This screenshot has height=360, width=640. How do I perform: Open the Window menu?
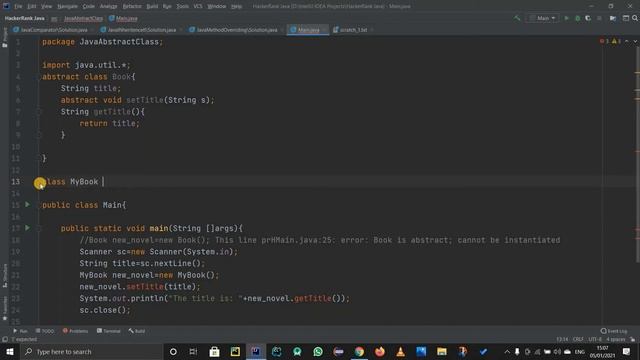tap(216, 6)
